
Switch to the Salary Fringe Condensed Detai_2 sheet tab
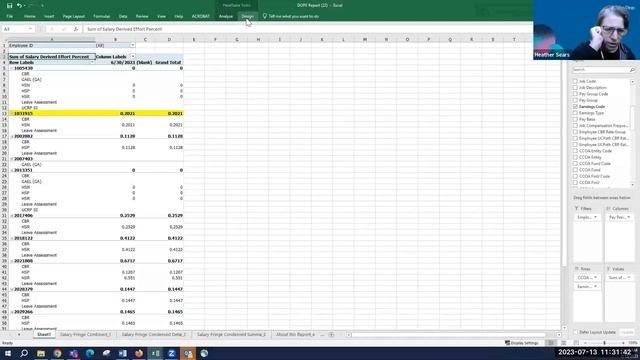tap(153, 335)
